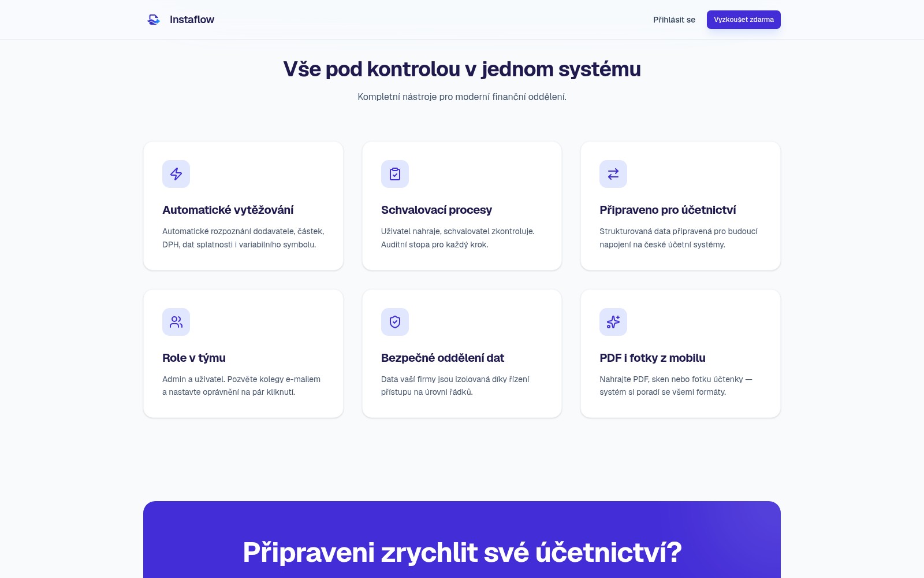Screen dimensions: 924x578
Task: Click the Vyzkoušet zdarma button
Action: click(x=743, y=20)
